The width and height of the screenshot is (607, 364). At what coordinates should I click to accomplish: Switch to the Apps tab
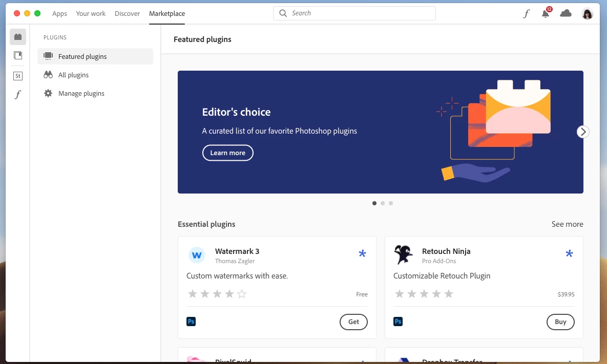(x=59, y=13)
